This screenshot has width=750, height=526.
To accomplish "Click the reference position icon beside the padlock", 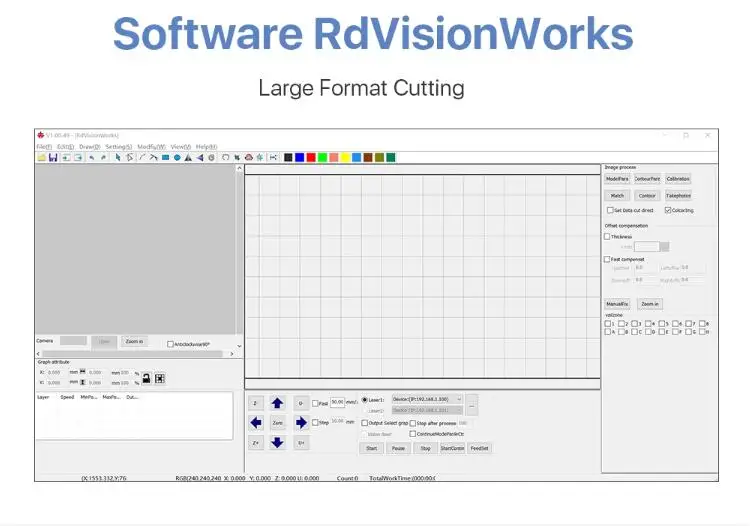I will click(160, 378).
